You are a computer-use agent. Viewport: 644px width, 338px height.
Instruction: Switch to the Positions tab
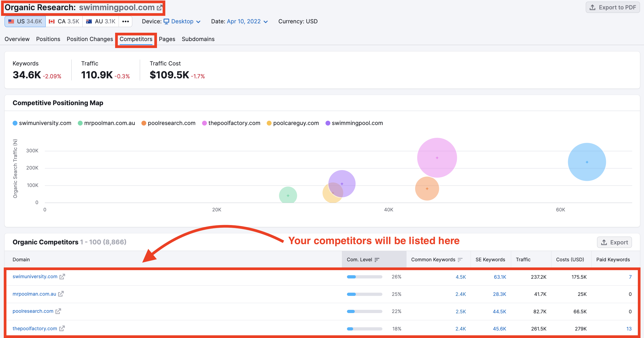pos(48,39)
